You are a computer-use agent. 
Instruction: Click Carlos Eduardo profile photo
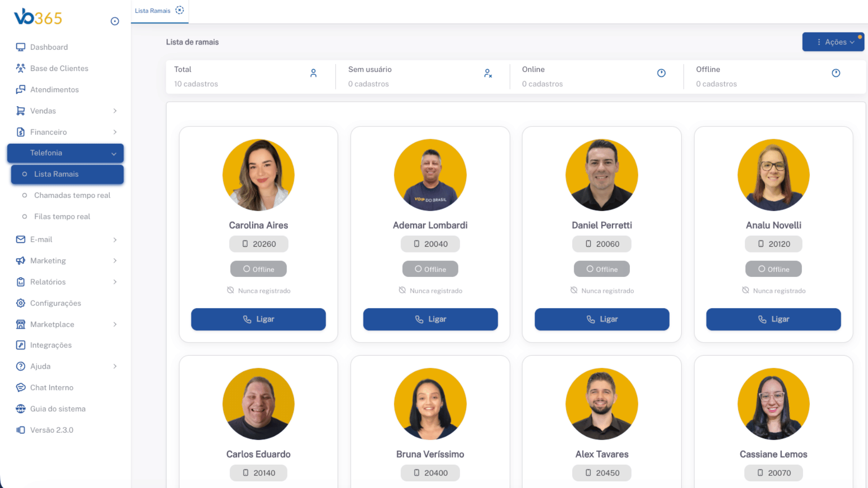click(x=259, y=404)
